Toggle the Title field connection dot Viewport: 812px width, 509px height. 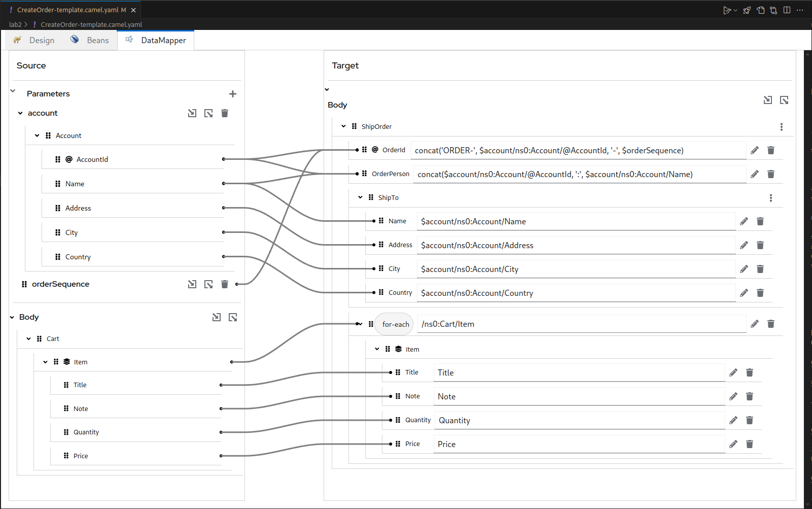220,385
